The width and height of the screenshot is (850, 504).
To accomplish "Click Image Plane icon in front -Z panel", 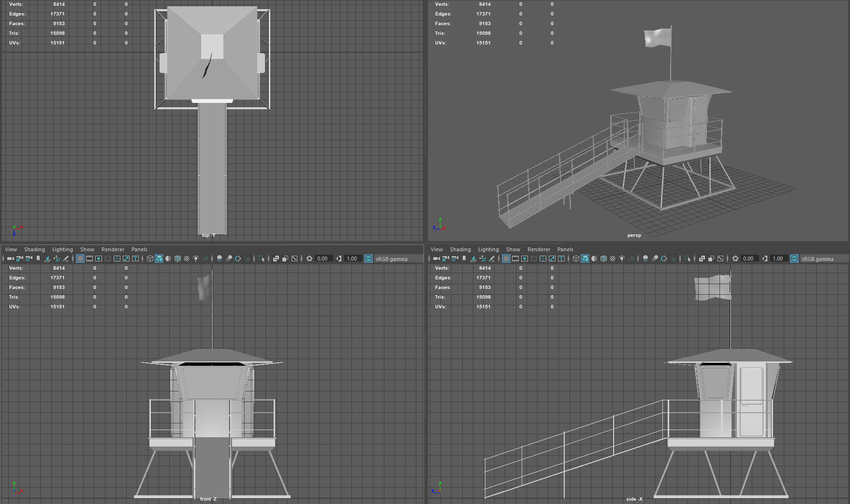I will coord(47,259).
